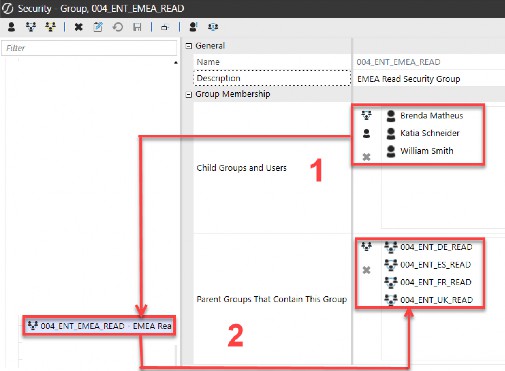Click the yellow Create Exclusion Group icon
This screenshot has width=505, height=371.
tap(50, 27)
